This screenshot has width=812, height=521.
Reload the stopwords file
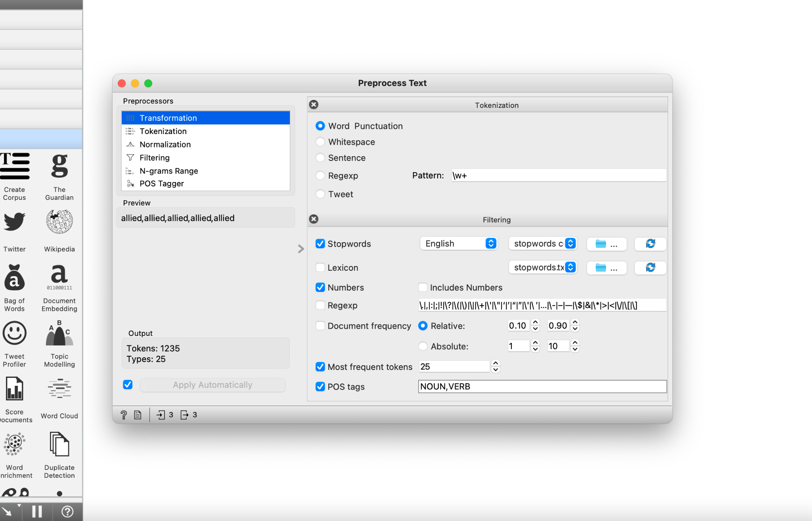pyautogui.click(x=650, y=244)
